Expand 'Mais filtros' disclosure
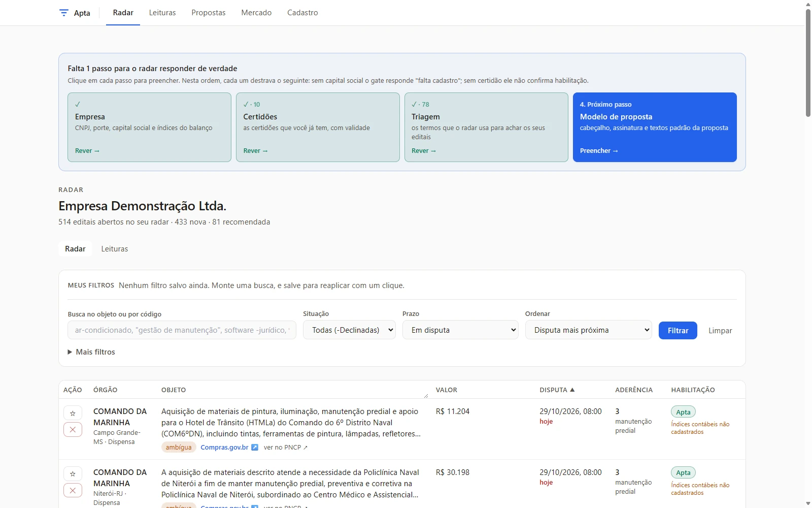 (91, 352)
